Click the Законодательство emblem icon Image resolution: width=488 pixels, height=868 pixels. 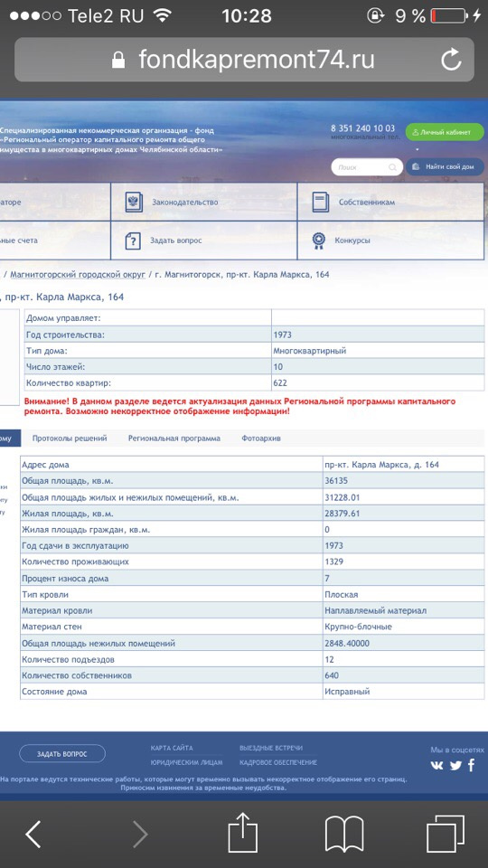tap(134, 202)
